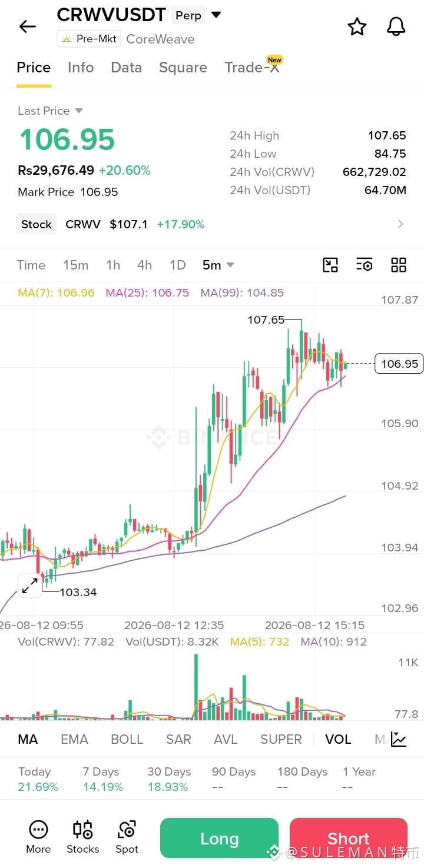Open Stocks from bottom bar
This screenshot has height=868, width=424.
coord(82,837)
